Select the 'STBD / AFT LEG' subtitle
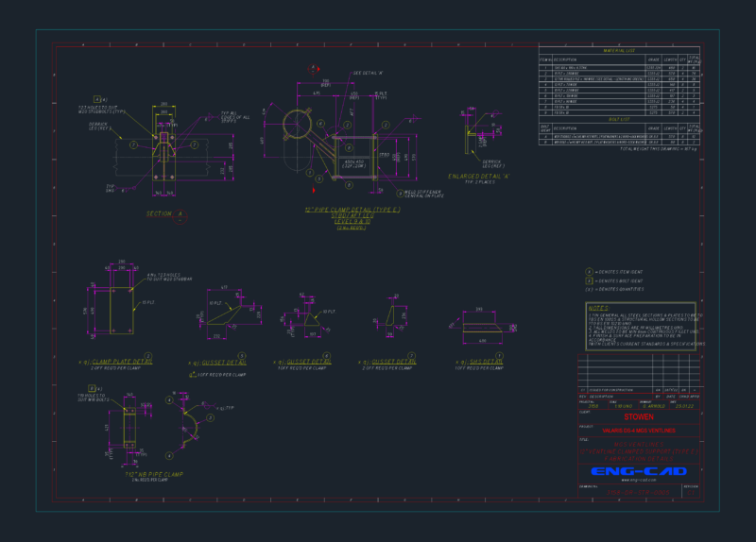The height and width of the screenshot is (542, 756). (x=352, y=216)
